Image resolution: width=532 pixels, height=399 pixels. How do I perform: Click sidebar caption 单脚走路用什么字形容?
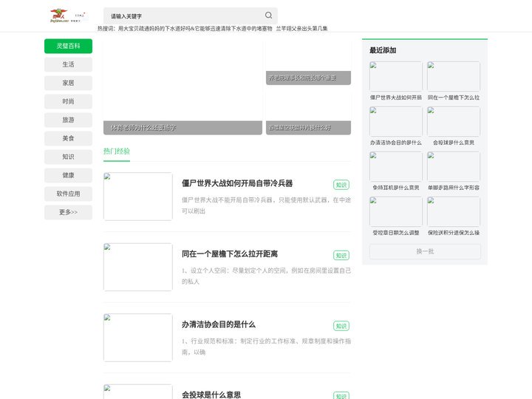453,188
